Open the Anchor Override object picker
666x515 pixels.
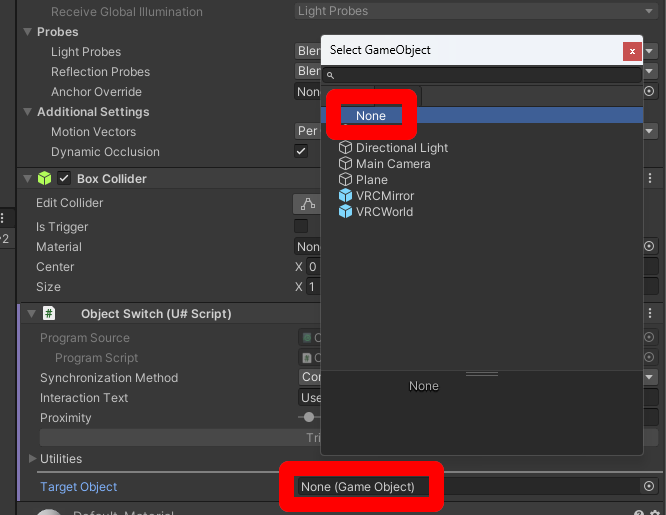pos(649,91)
